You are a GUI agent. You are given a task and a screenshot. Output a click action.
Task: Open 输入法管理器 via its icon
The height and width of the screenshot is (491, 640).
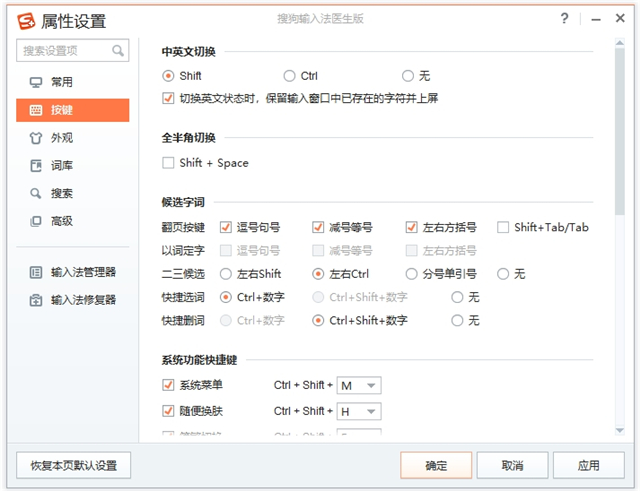(36, 272)
